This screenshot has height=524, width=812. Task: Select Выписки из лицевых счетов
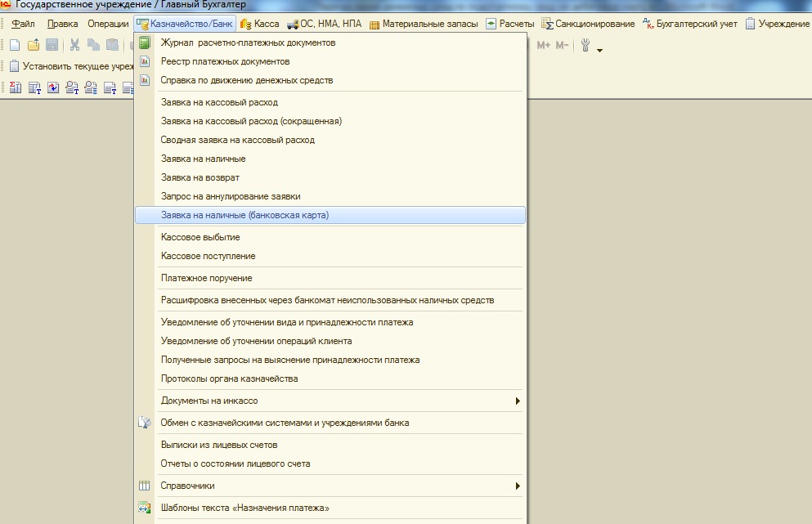click(x=219, y=445)
